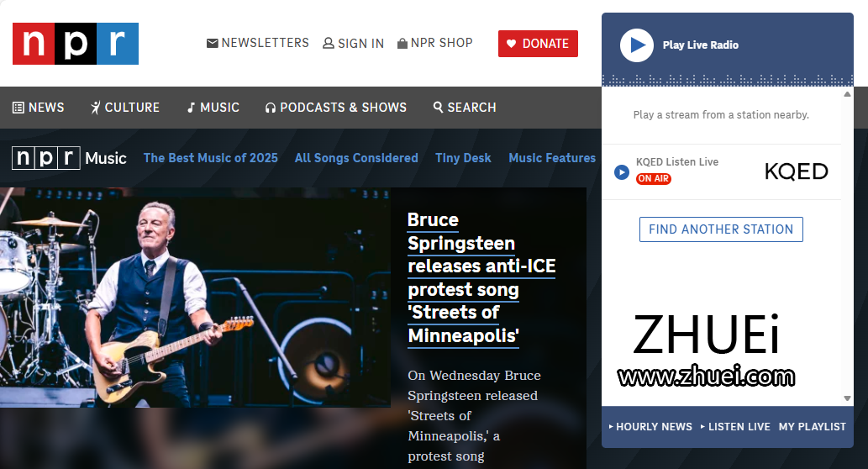Click the Podcasts headphones icon

(270, 108)
